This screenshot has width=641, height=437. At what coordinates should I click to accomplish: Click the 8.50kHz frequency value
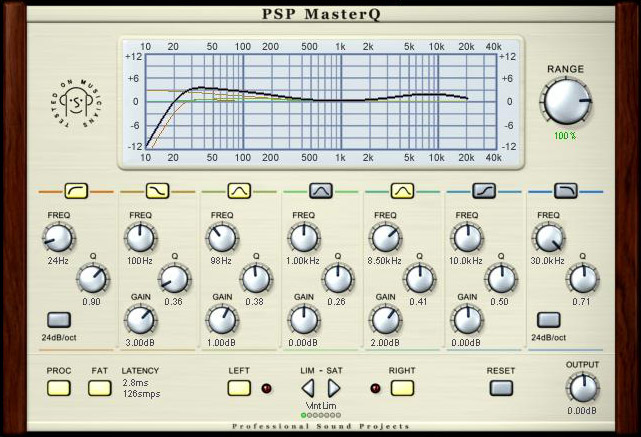pos(384,261)
